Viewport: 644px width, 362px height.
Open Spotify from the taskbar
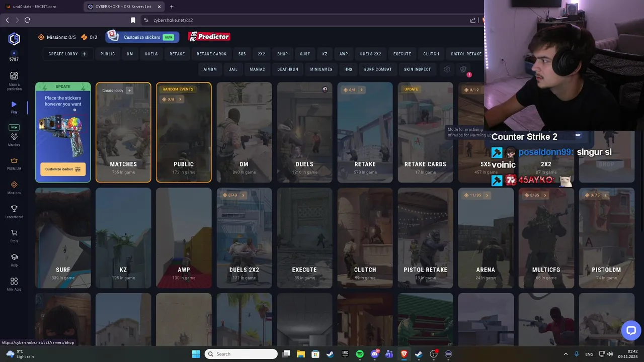[360, 354]
